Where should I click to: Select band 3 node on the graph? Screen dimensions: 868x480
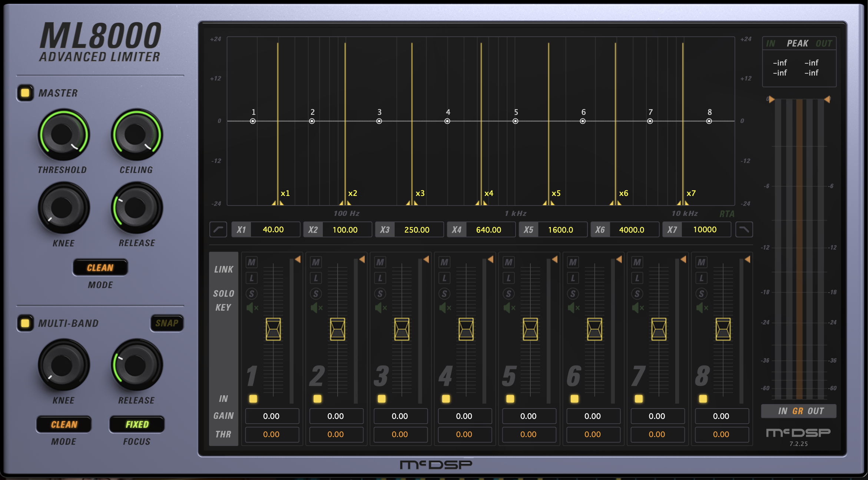(379, 121)
